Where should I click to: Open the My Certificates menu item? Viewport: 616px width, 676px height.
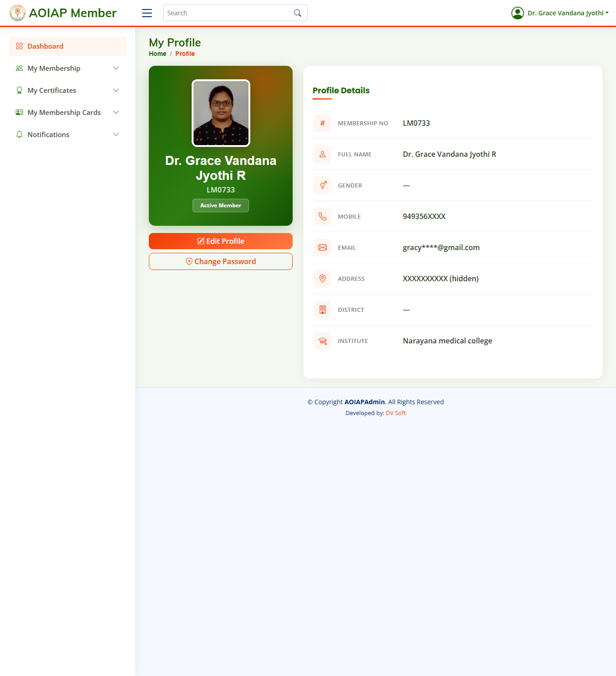[x=68, y=90]
